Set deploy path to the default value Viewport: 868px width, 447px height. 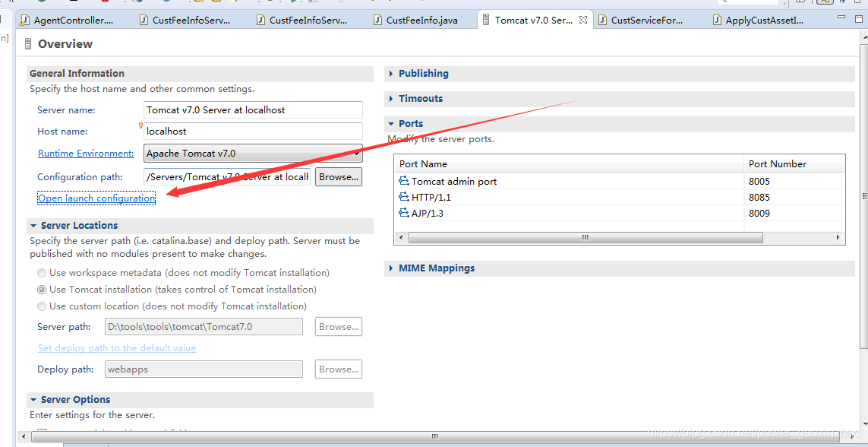click(117, 348)
